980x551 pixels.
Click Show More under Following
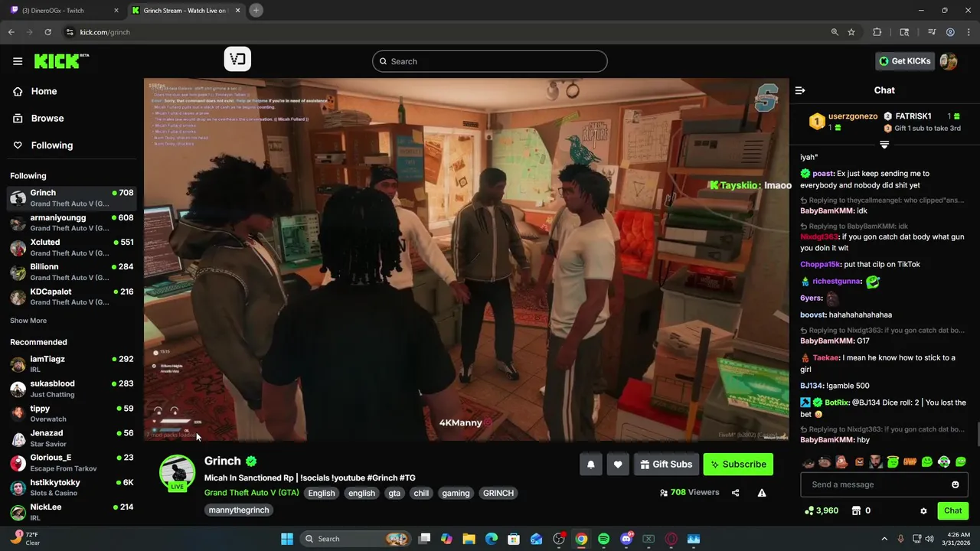[28, 321]
